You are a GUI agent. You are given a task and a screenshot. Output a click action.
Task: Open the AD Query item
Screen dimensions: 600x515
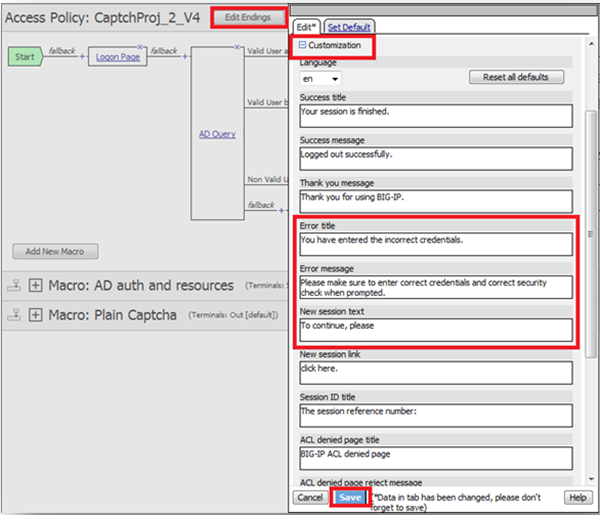217,134
